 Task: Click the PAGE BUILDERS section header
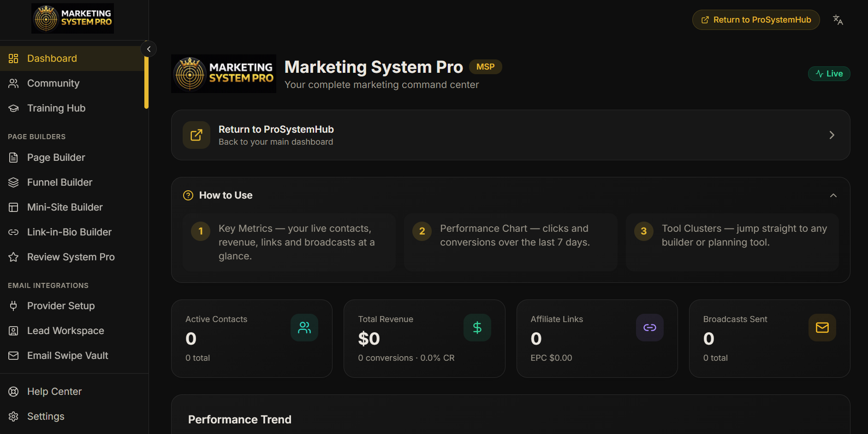pyautogui.click(x=37, y=137)
